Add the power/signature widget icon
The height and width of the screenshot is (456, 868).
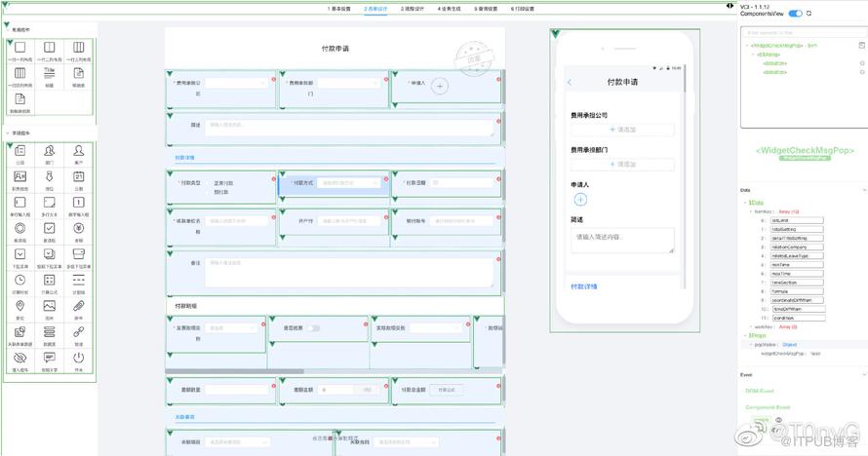coord(79,358)
